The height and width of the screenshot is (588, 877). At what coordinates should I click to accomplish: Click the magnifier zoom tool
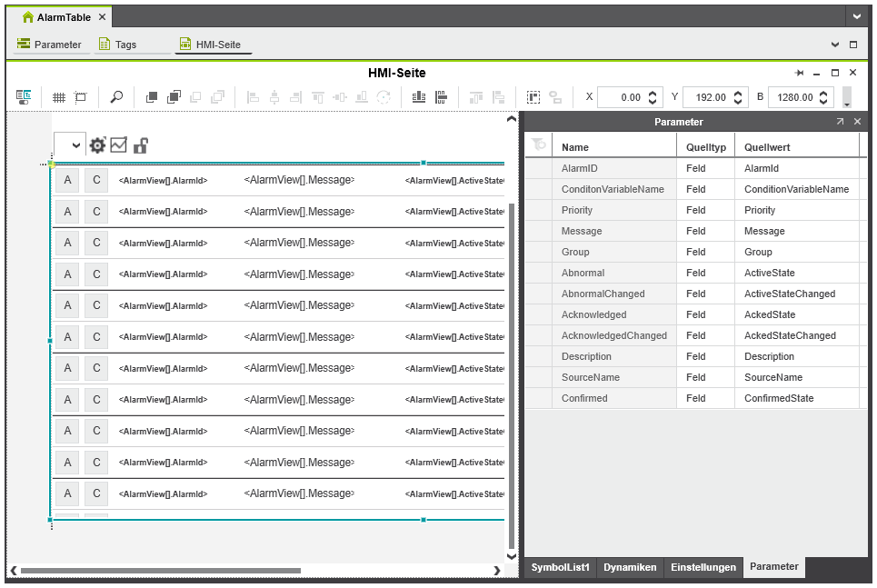[x=116, y=97]
